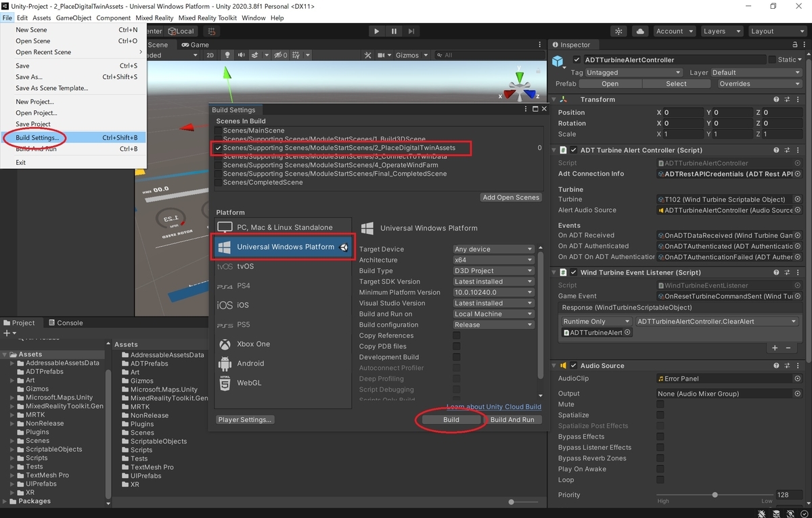Add entry with plus in Response list
Screen dimensions: 812x518
[x=775, y=348]
